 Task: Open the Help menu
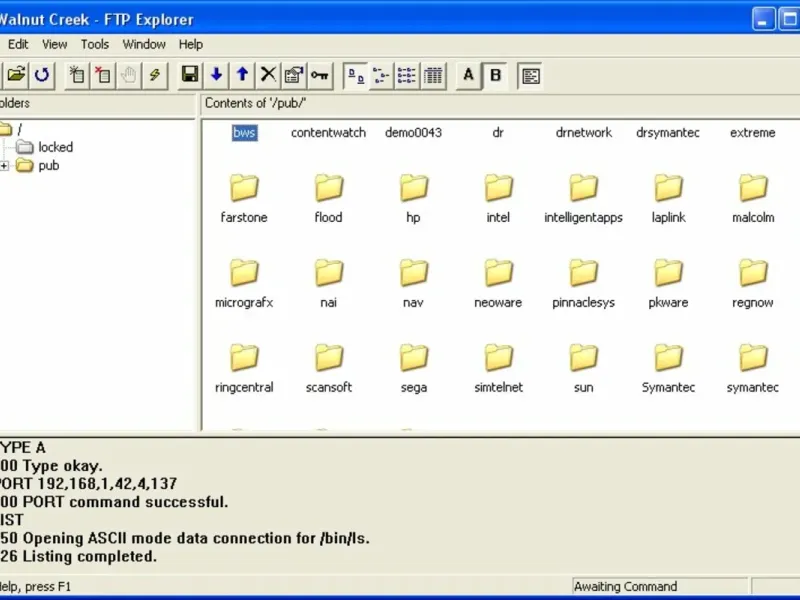[x=191, y=44]
